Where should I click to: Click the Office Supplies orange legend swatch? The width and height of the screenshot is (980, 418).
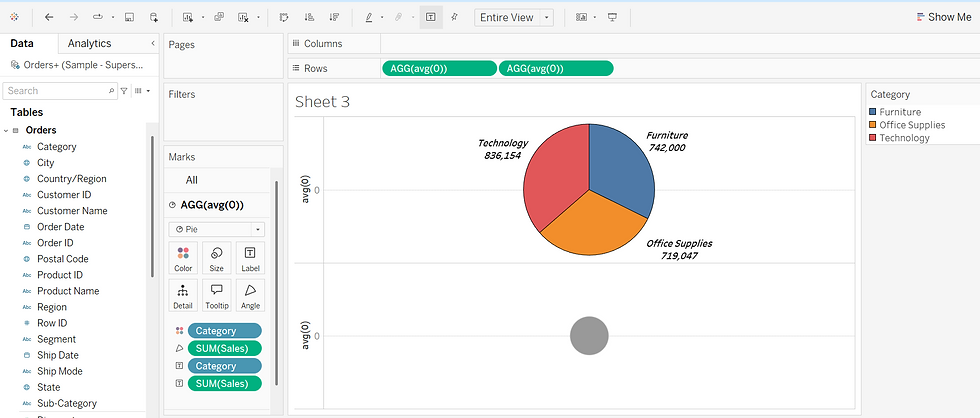pyautogui.click(x=873, y=125)
